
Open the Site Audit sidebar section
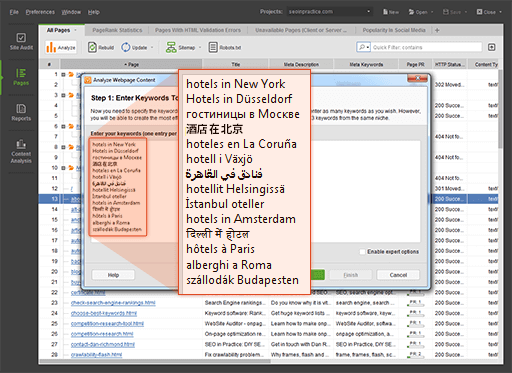point(21,41)
